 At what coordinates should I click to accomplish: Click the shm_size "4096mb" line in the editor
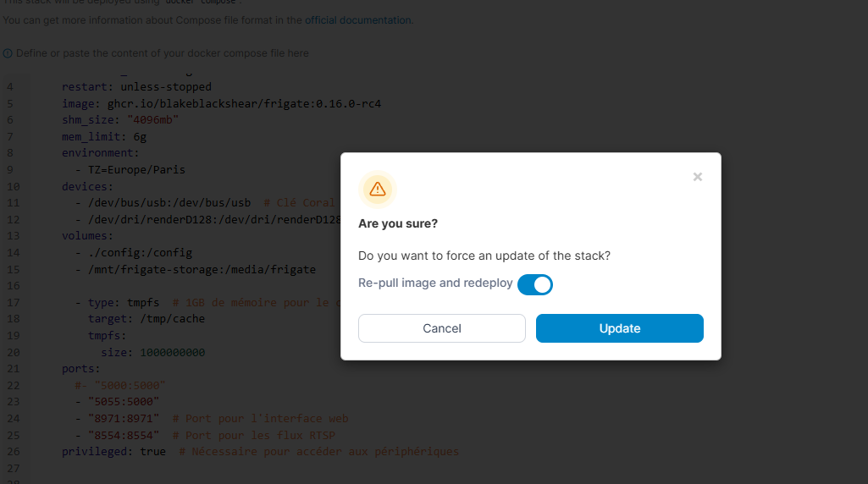119,120
